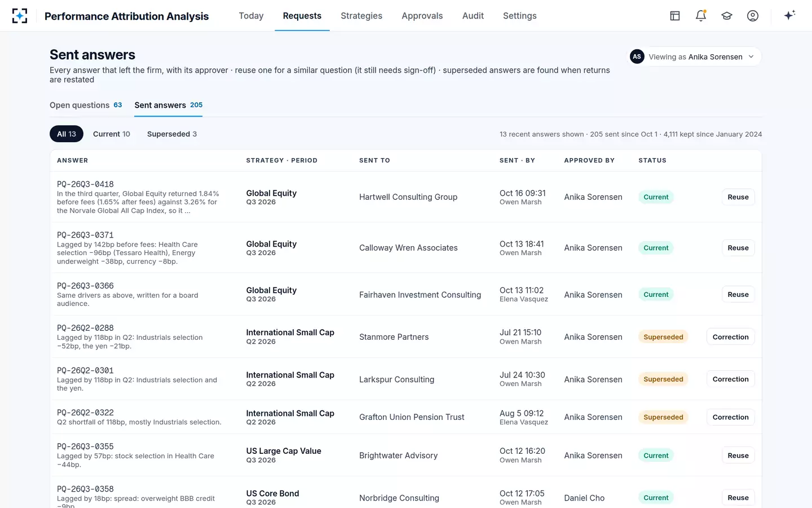
Task: Switch to the Approvals tab
Action: point(422,16)
